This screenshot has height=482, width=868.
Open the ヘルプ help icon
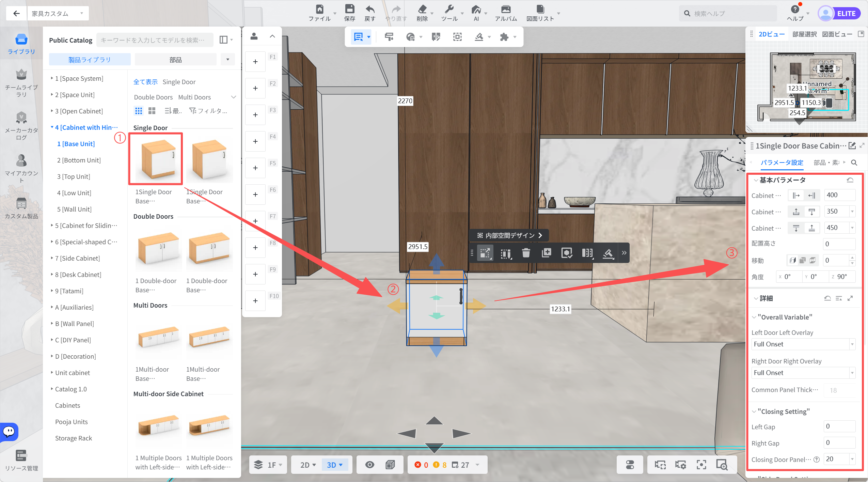(795, 9)
